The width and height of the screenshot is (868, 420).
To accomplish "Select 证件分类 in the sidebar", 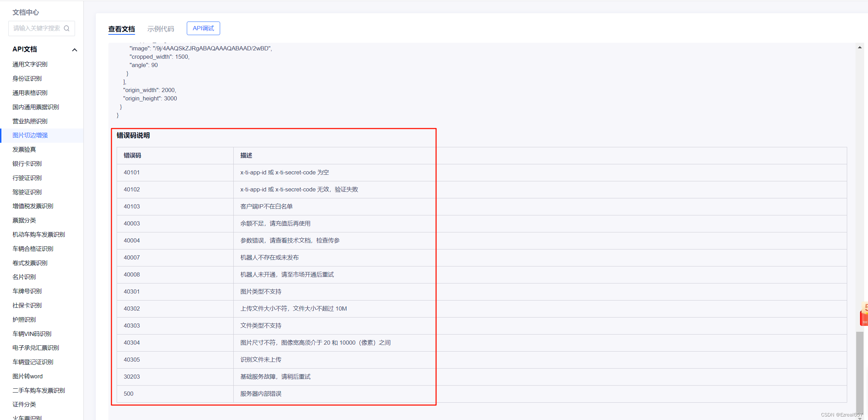I will click(x=24, y=404).
